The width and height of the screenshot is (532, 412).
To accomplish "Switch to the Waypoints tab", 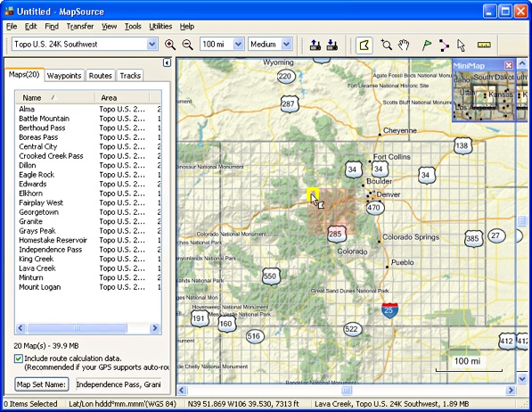I will pyautogui.click(x=64, y=76).
